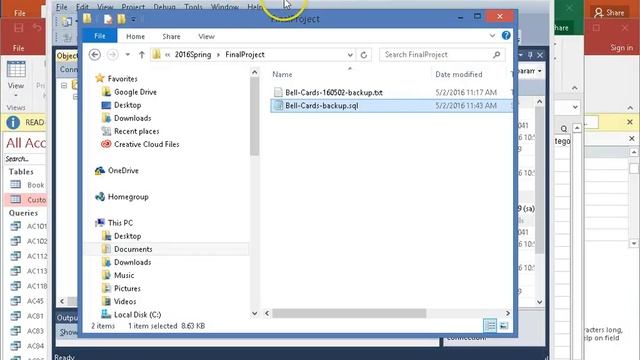This screenshot has height=360, width=640.
Task: Click 2016Spring in the address path
Action: (x=193, y=54)
